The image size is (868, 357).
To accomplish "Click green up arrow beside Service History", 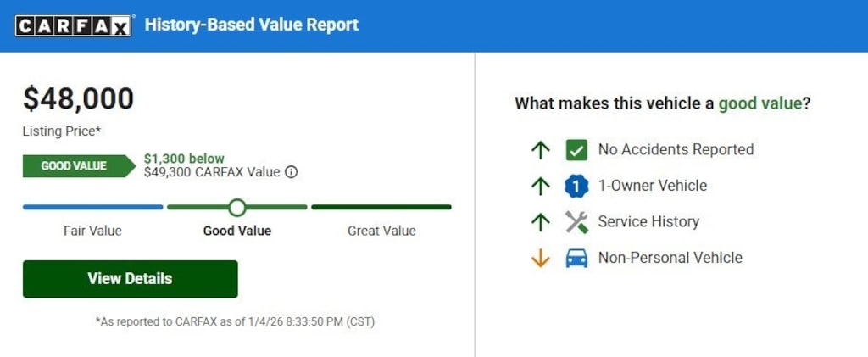I will pyautogui.click(x=540, y=222).
